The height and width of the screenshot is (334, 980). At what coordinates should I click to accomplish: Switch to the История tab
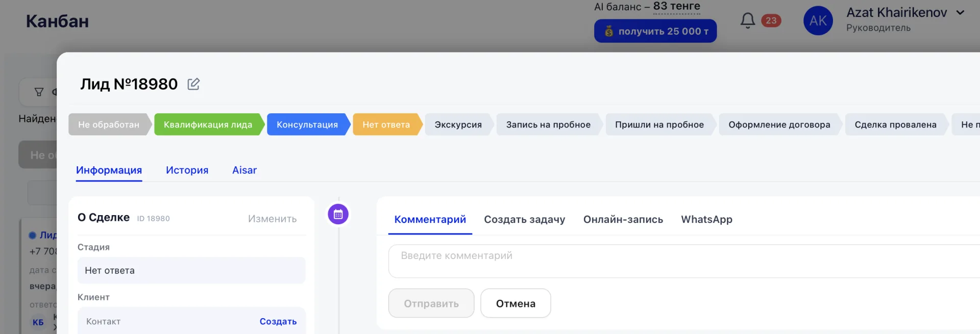187,170
